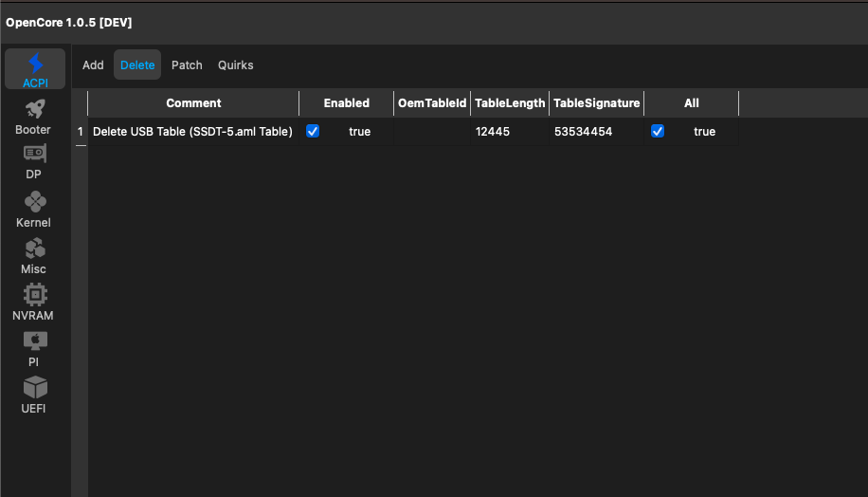Open the ACPI section icon
Screen dimensions: 868x497
pyautogui.click(x=35, y=64)
